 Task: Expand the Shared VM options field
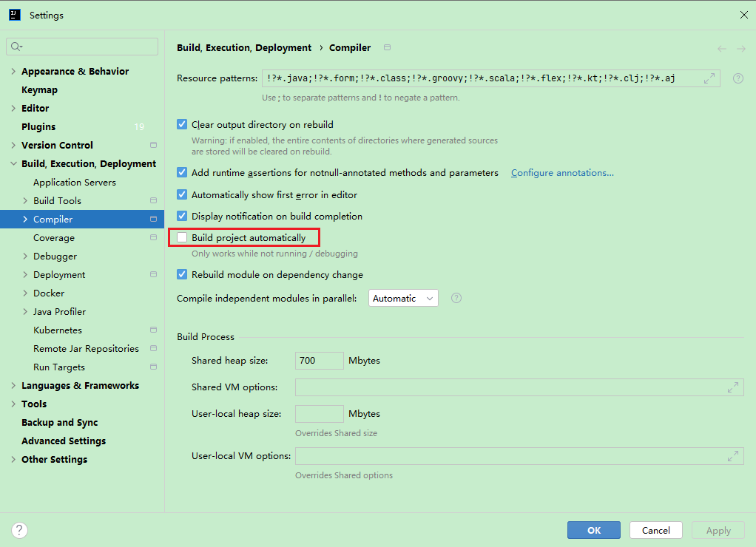[x=732, y=387]
